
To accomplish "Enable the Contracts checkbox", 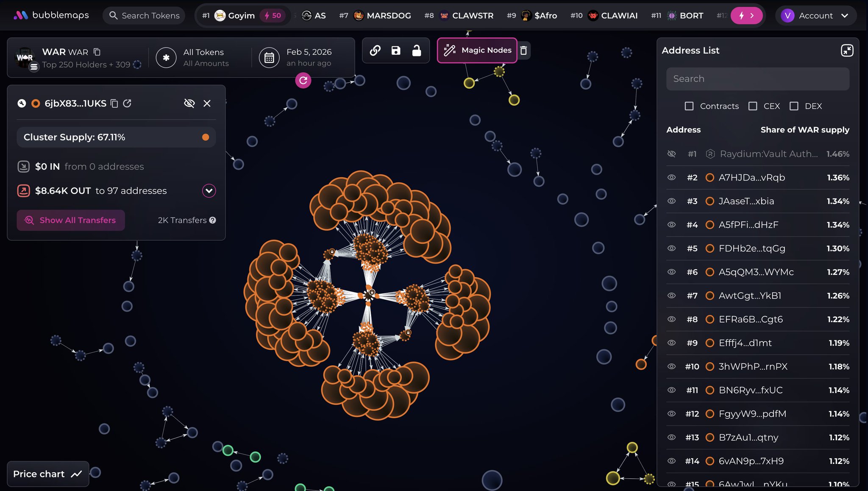I will coord(689,106).
